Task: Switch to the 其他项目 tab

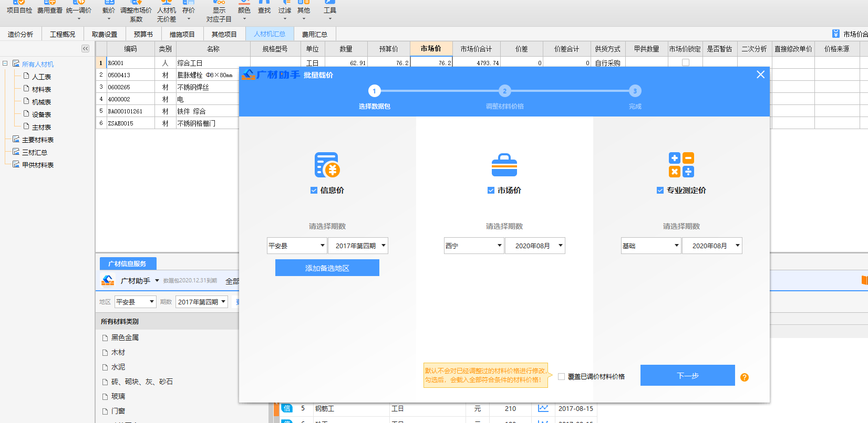Action: tap(224, 34)
